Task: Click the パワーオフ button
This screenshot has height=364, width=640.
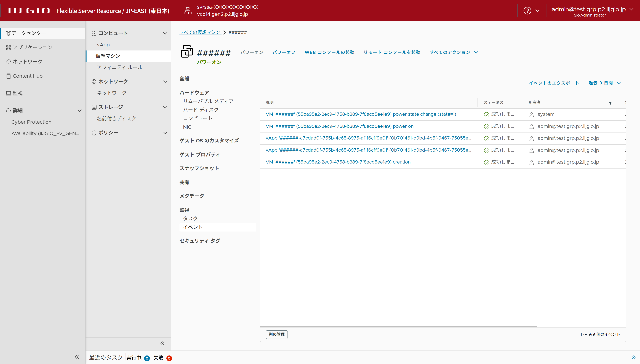Action: (284, 52)
